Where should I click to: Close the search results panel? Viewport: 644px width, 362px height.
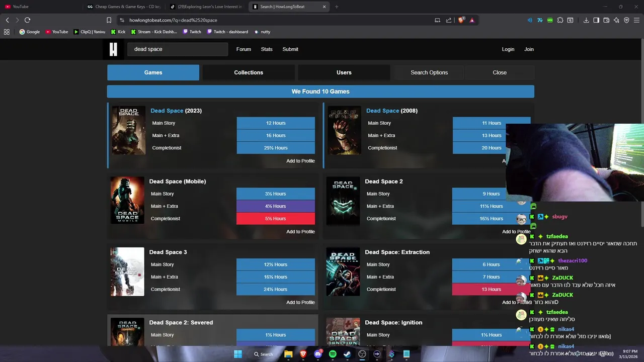500,72
